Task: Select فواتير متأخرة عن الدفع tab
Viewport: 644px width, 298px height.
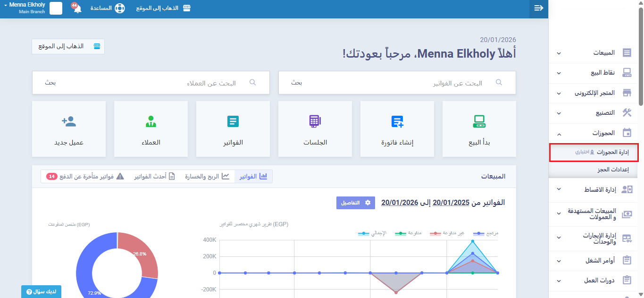Action: tap(85, 177)
